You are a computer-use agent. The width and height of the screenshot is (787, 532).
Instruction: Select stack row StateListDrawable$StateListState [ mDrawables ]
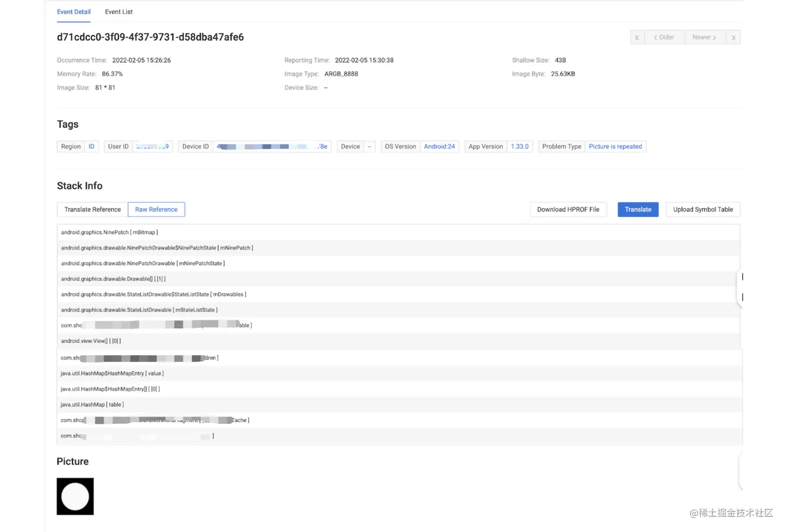[x=399, y=294]
